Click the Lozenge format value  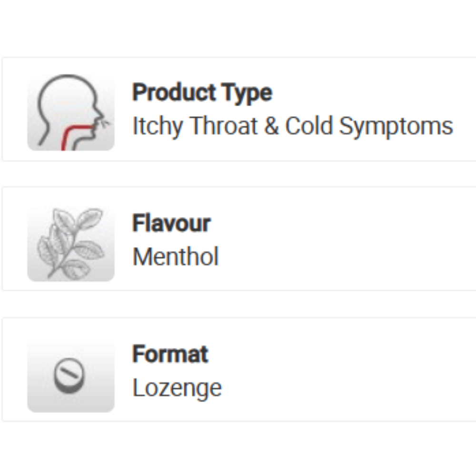177,388
